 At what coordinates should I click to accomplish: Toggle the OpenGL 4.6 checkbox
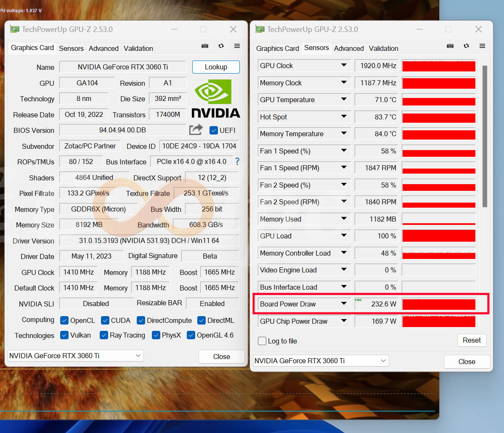191,335
